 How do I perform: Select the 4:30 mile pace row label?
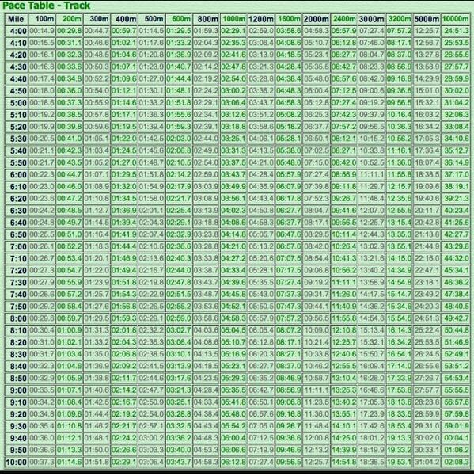(x=16, y=67)
